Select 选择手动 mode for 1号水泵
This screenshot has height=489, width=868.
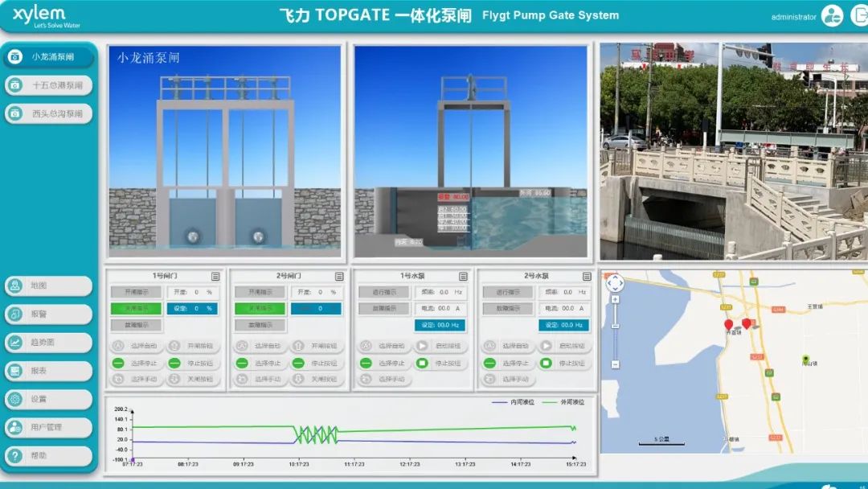click(x=385, y=380)
